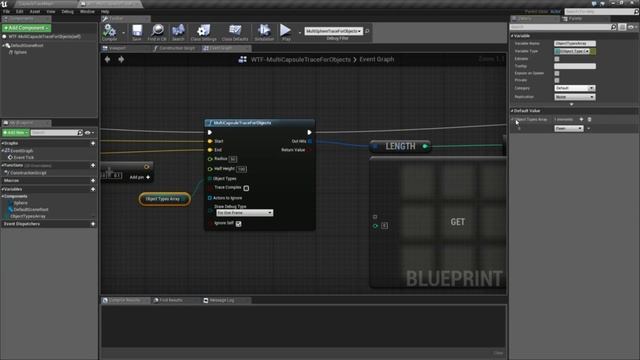Add dispatcher with Event Dispatchers plus icon
This screenshot has height=360, width=640.
point(93,224)
